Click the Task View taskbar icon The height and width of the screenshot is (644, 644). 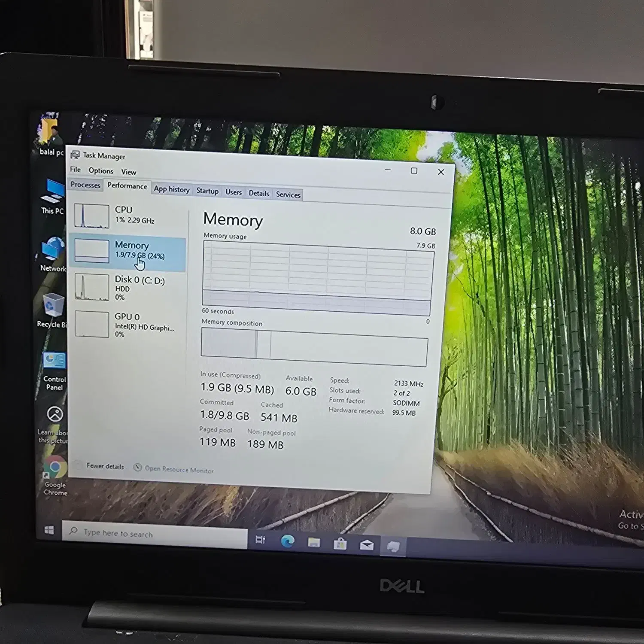click(260, 540)
